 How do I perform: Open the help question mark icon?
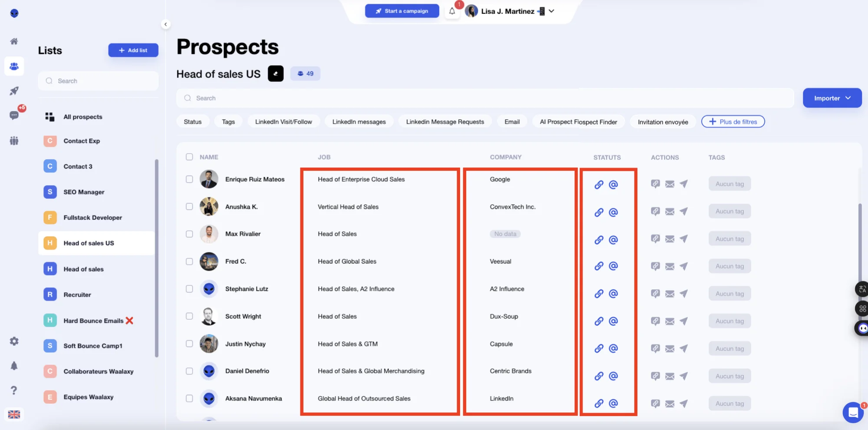[14, 390]
